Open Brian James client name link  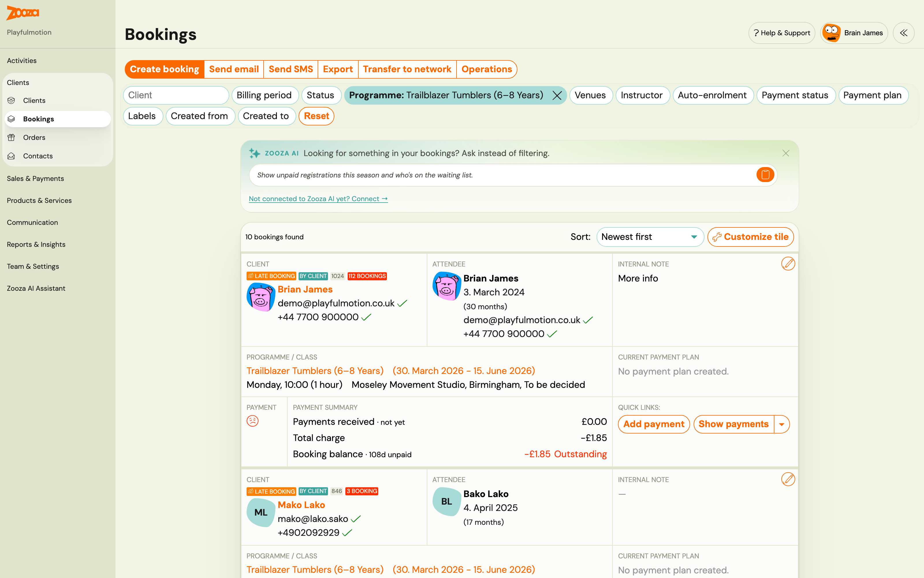click(x=305, y=289)
